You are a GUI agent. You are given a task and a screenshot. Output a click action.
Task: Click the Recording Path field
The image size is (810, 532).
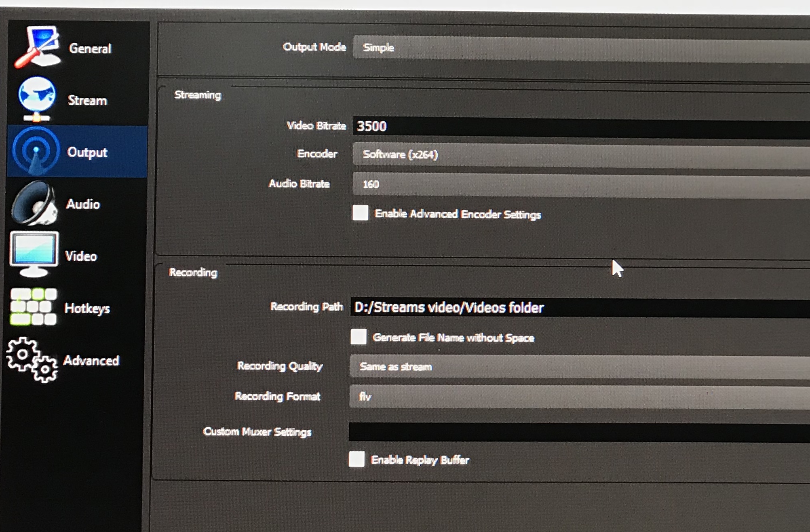pyautogui.click(x=580, y=308)
